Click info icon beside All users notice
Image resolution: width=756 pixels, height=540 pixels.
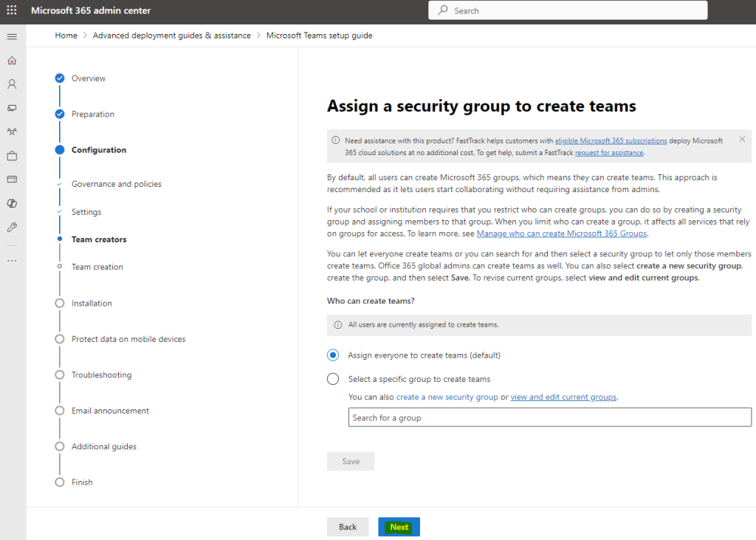click(x=338, y=325)
